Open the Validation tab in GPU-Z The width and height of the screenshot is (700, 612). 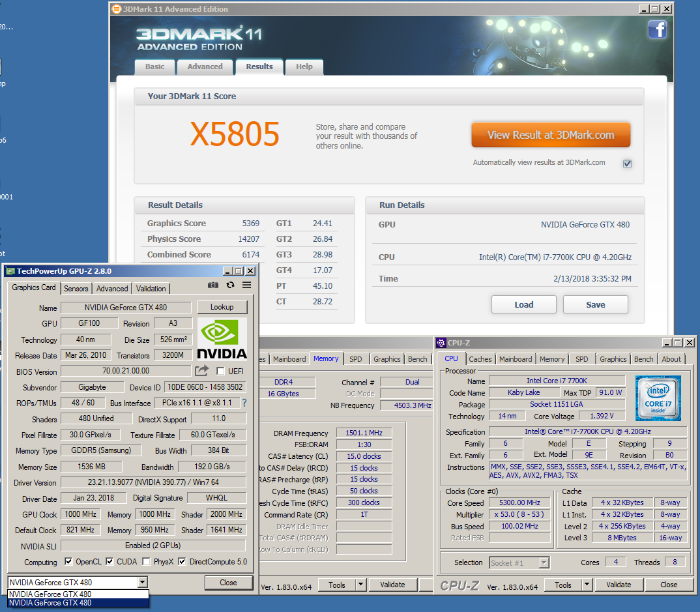coord(151,288)
